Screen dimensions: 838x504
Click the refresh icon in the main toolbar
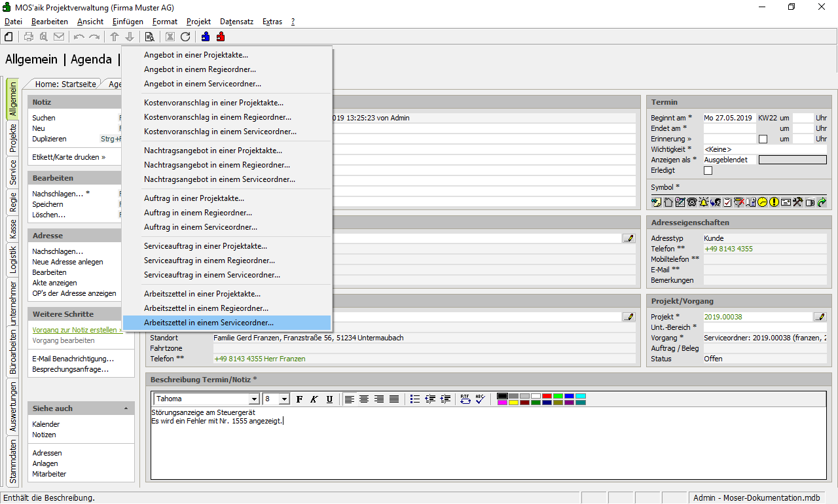[x=185, y=37]
